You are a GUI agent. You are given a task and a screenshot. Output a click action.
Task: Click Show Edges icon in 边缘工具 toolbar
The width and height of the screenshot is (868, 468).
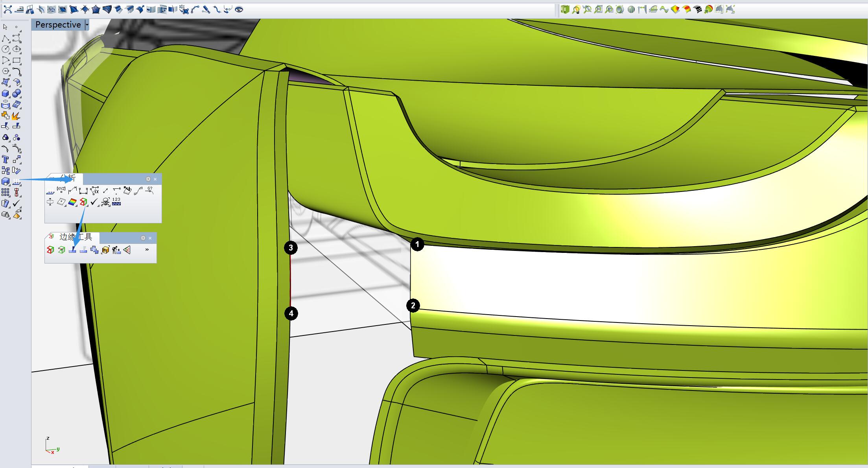[x=50, y=250]
